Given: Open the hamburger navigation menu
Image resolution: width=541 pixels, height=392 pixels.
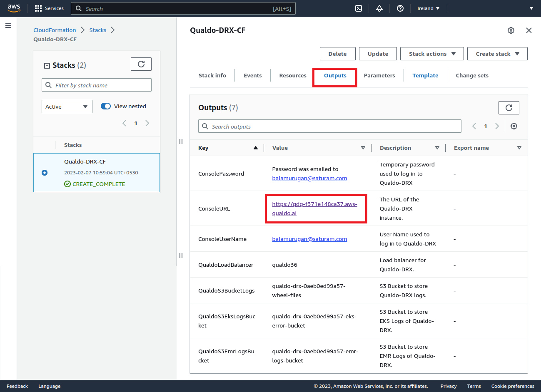Looking at the screenshot, I should click(x=8, y=25).
